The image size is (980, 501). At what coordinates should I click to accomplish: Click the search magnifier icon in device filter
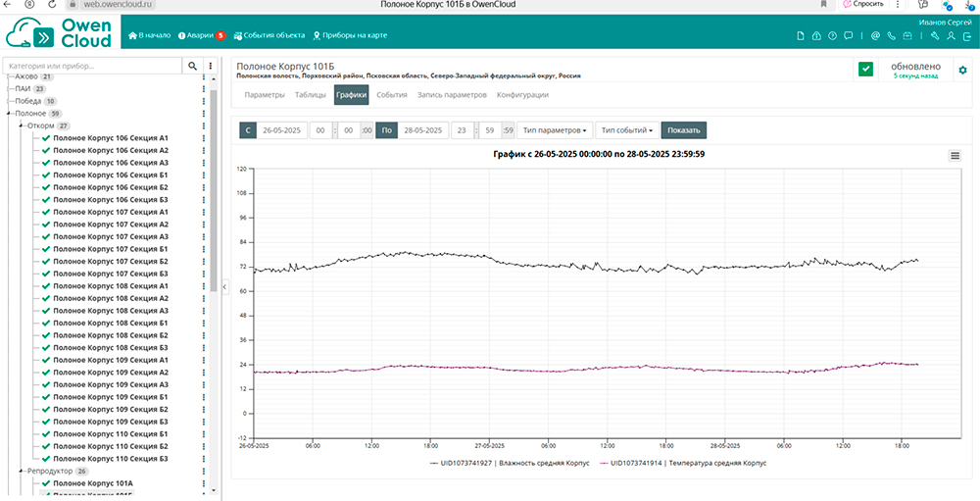191,66
